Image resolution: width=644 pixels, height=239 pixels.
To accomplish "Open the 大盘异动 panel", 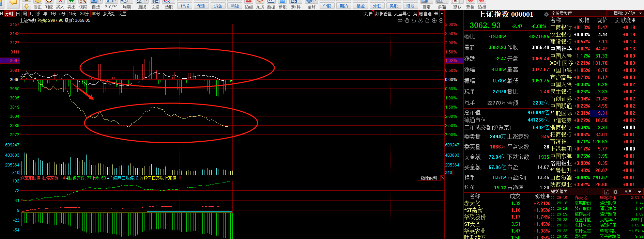I will [x=402, y=14].
